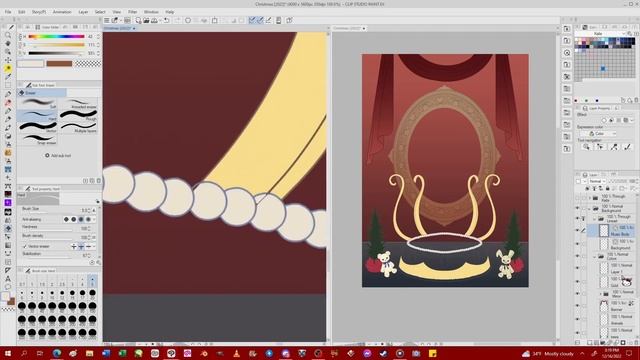640x360 pixels.
Task: Collapse the Color layer folder
Action: [595, 256]
